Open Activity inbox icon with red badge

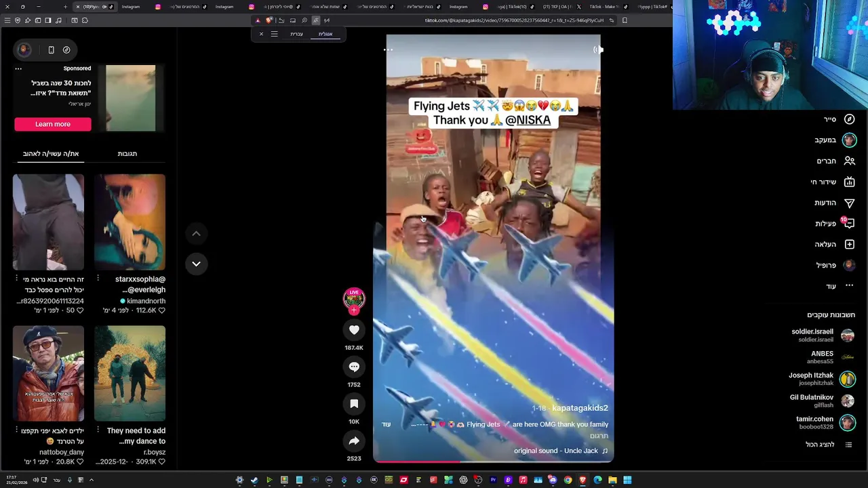pos(848,223)
